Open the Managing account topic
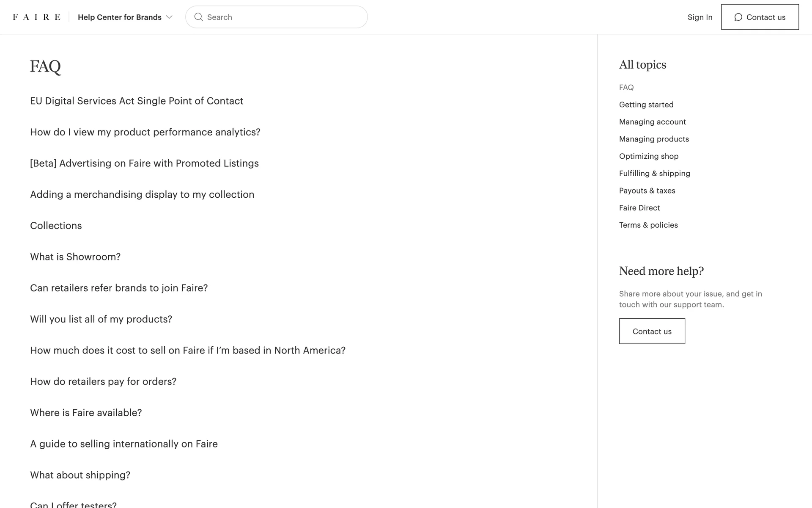 point(652,122)
